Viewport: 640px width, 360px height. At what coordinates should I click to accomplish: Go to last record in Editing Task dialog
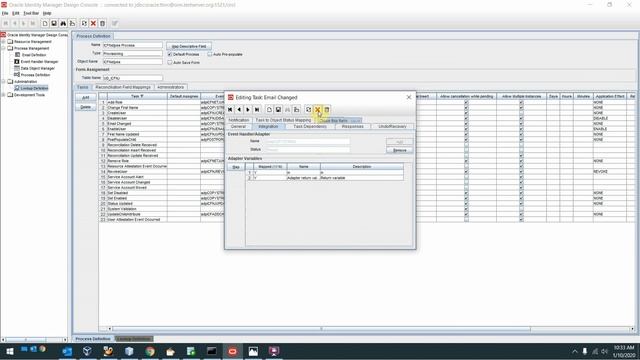(x=257, y=109)
